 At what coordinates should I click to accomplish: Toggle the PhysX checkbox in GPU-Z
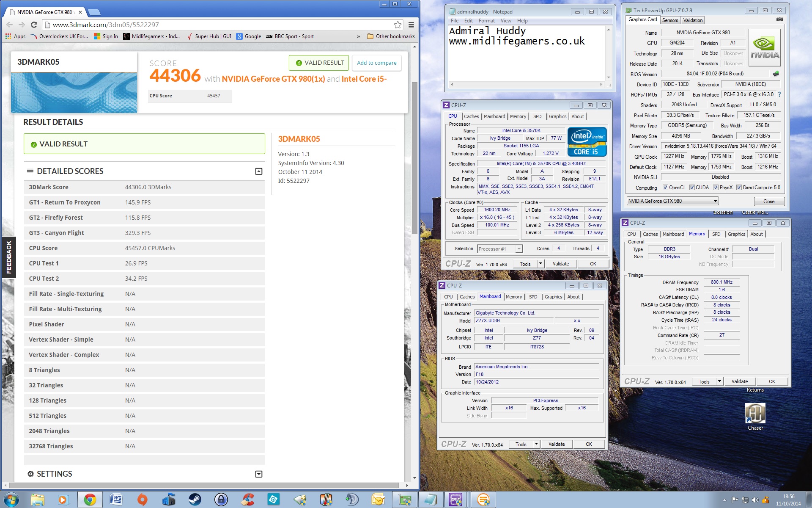[x=716, y=188]
